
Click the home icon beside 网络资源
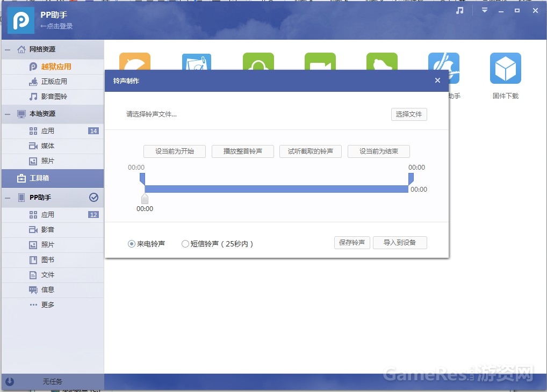(x=21, y=49)
